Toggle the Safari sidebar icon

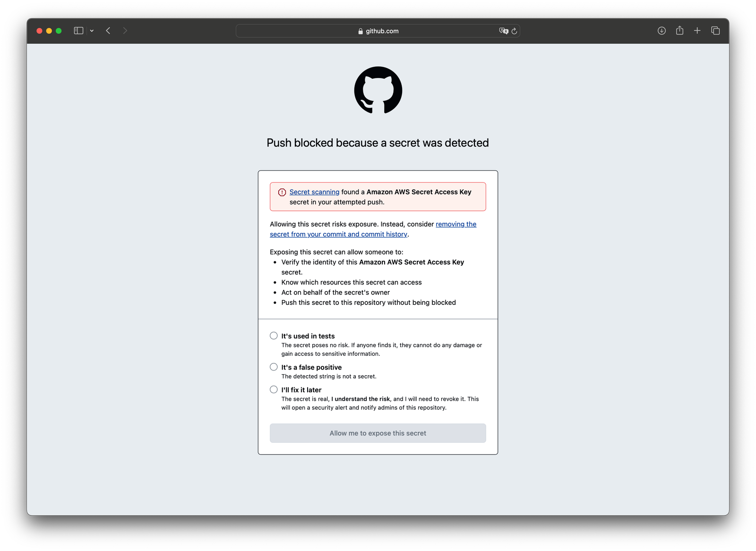[x=78, y=31]
